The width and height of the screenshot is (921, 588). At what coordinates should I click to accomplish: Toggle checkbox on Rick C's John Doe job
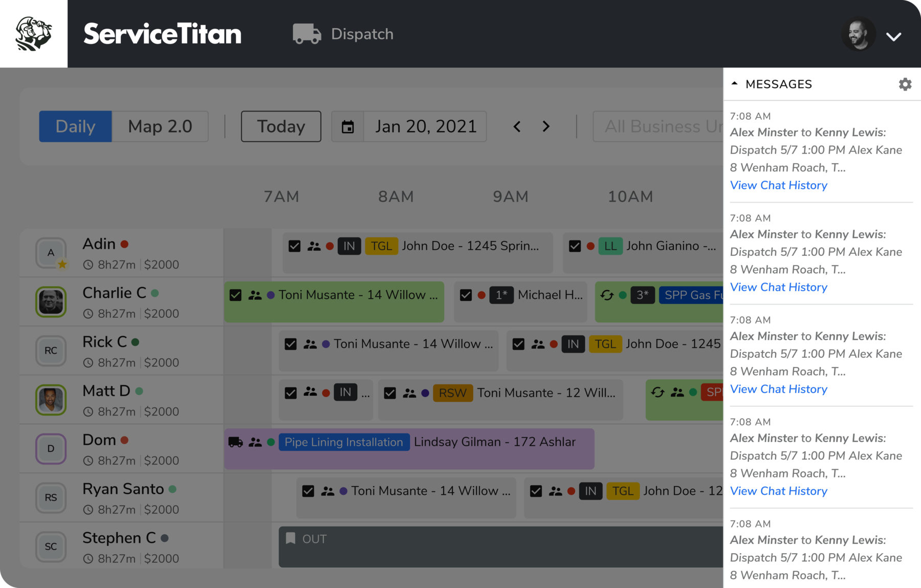pyautogui.click(x=518, y=344)
